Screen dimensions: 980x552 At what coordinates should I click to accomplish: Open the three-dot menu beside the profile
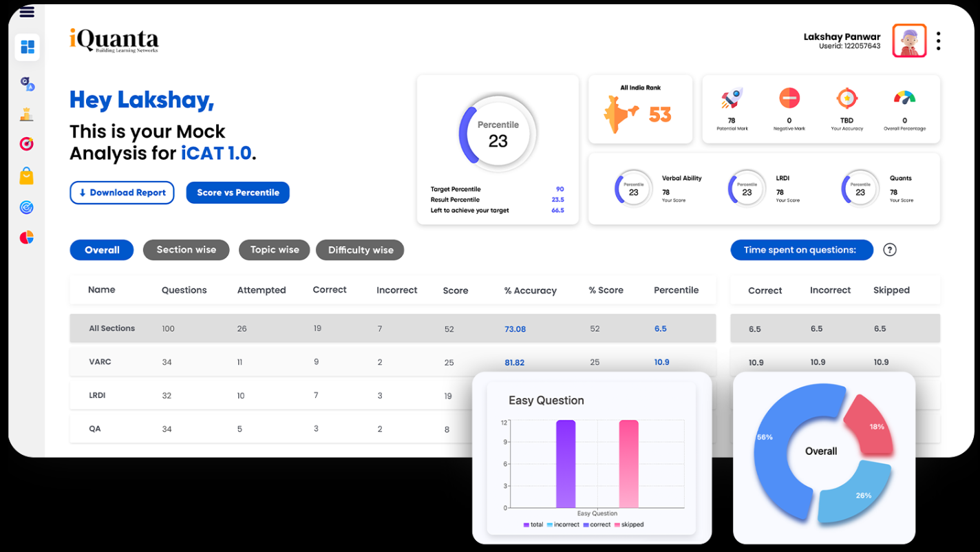click(x=938, y=41)
